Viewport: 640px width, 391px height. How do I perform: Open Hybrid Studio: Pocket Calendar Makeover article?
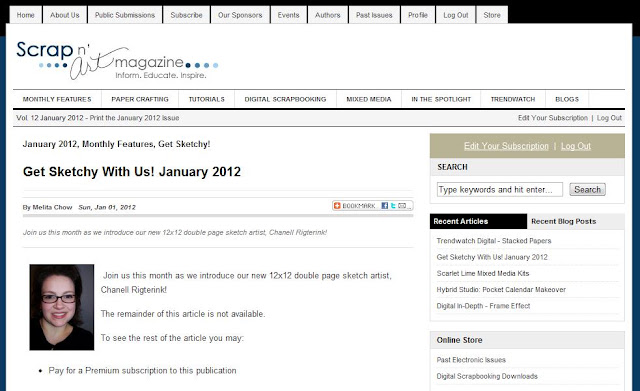tap(501, 290)
